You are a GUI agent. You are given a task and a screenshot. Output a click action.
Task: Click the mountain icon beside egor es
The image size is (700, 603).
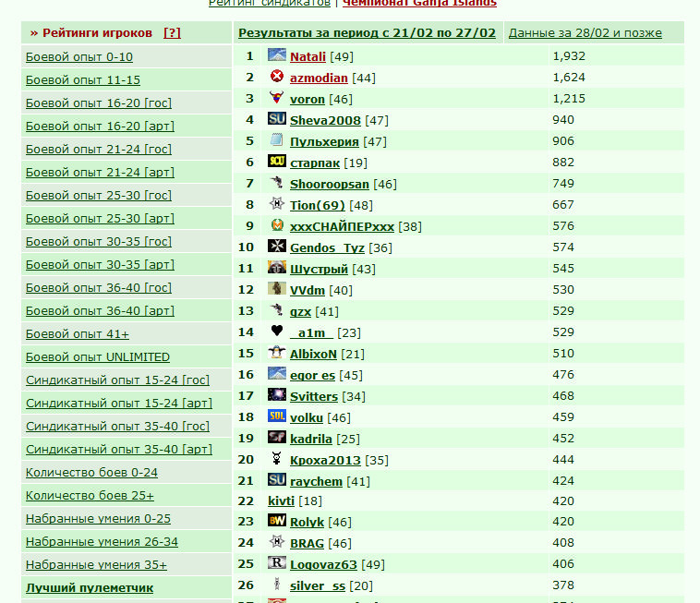(x=277, y=373)
